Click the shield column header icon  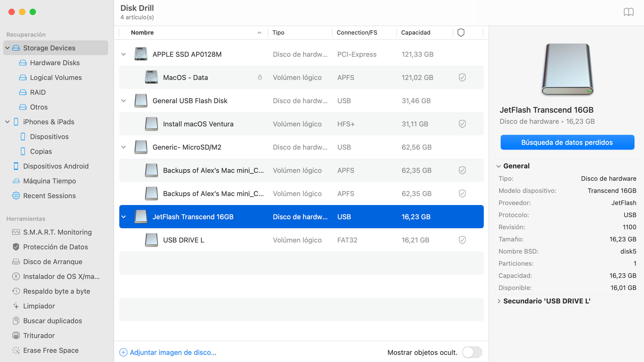(x=461, y=32)
